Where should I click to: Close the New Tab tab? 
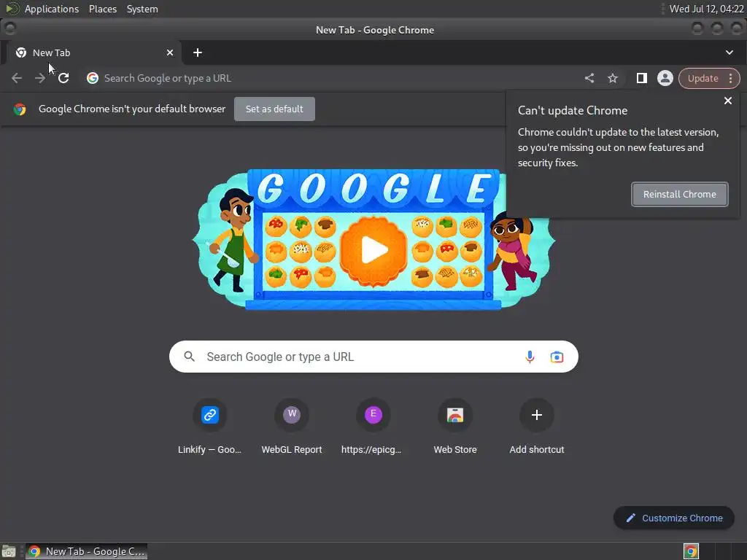point(170,52)
